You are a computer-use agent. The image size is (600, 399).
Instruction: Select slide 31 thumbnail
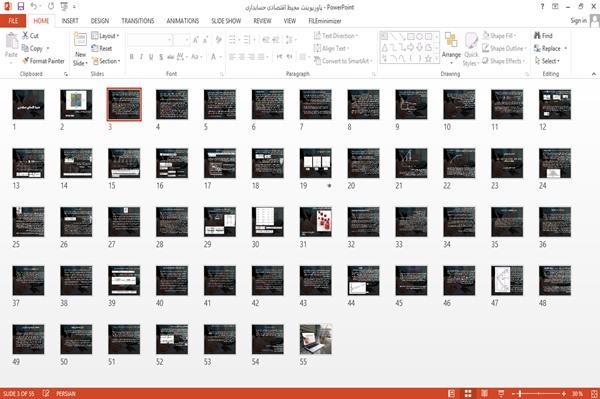316,222
